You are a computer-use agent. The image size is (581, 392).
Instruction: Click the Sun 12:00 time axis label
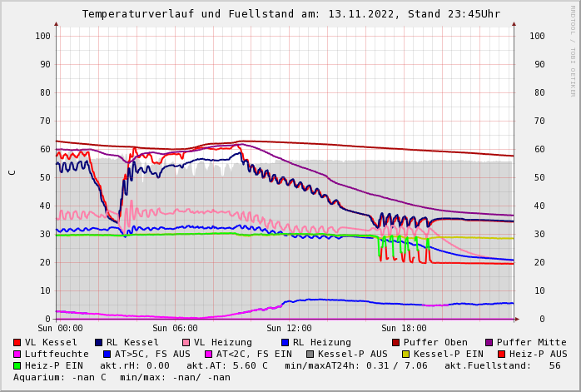289,329
